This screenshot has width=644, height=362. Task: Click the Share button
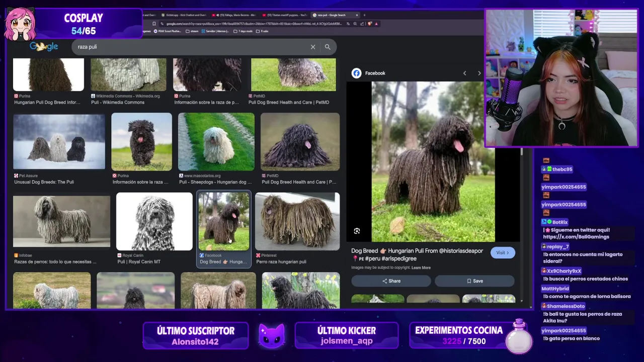click(391, 281)
